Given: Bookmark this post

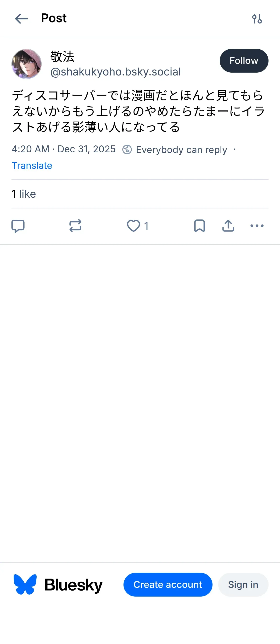Looking at the screenshot, I should [199, 226].
